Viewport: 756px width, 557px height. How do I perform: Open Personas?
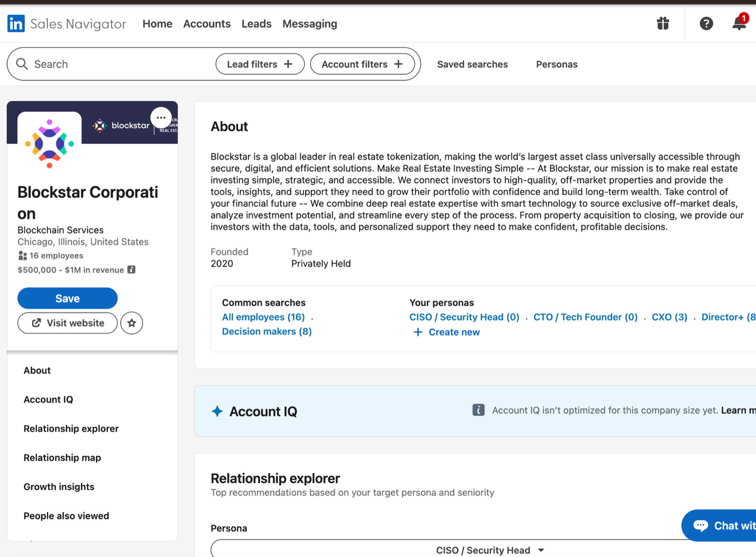click(557, 64)
